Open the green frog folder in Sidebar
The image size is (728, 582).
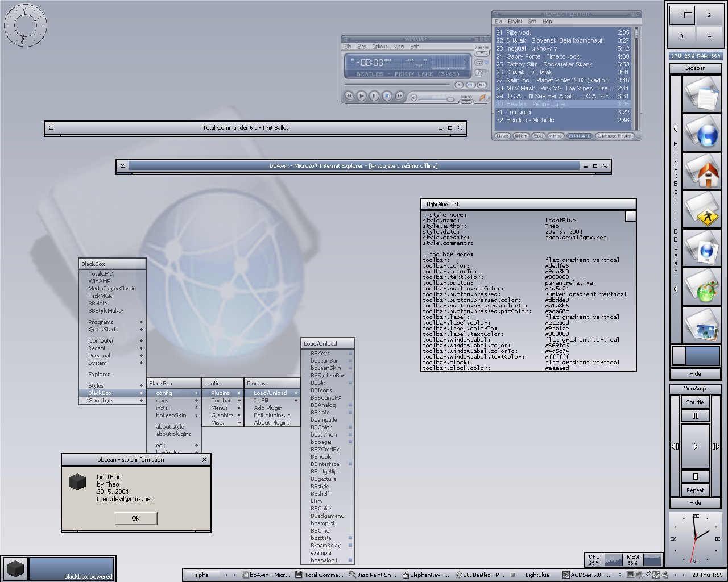pyautogui.click(x=702, y=286)
